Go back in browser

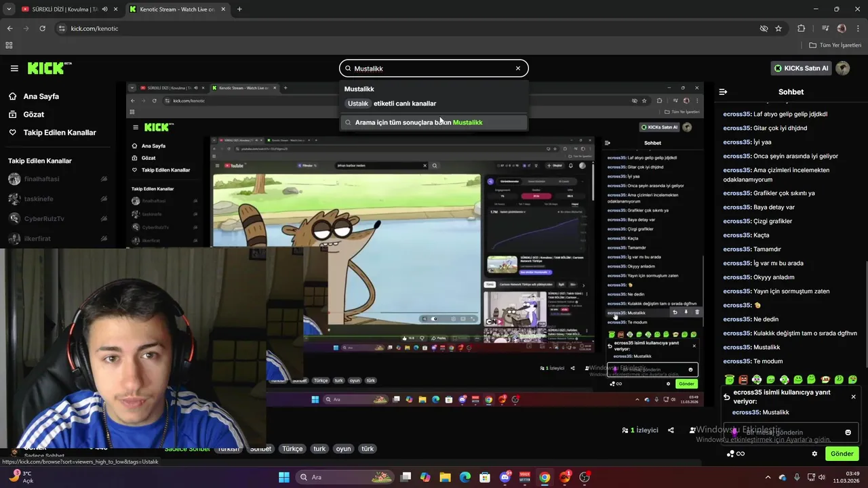click(x=9, y=28)
